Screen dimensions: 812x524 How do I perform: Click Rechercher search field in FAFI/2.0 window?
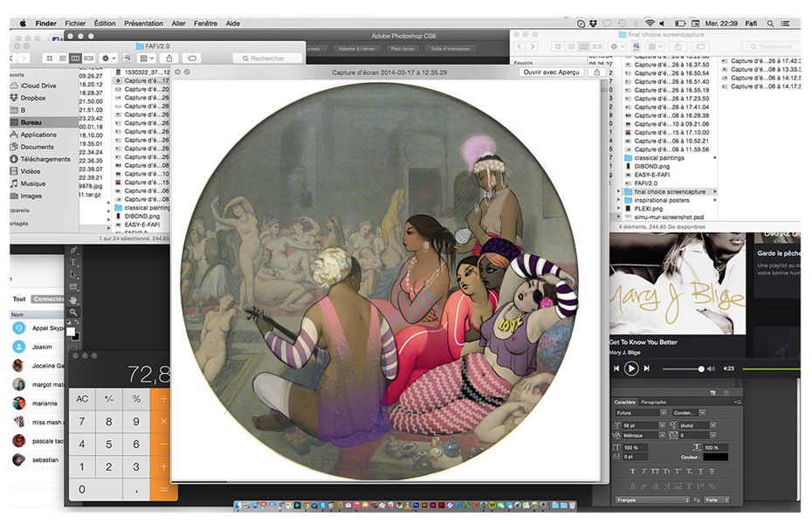click(x=267, y=59)
